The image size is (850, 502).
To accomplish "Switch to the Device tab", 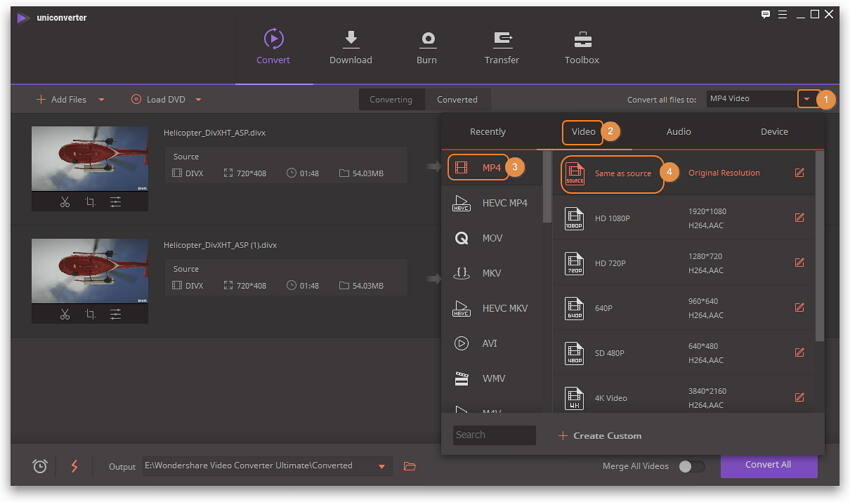I will click(x=774, y=132).
